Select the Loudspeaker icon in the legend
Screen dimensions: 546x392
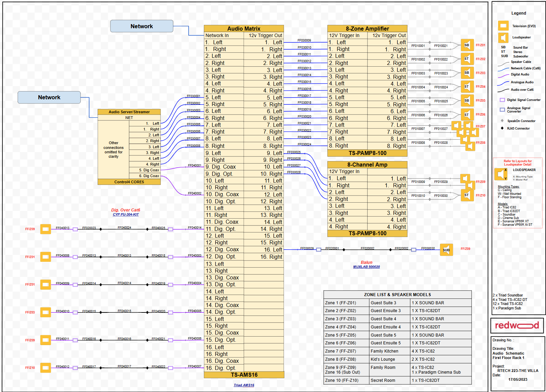503,37
